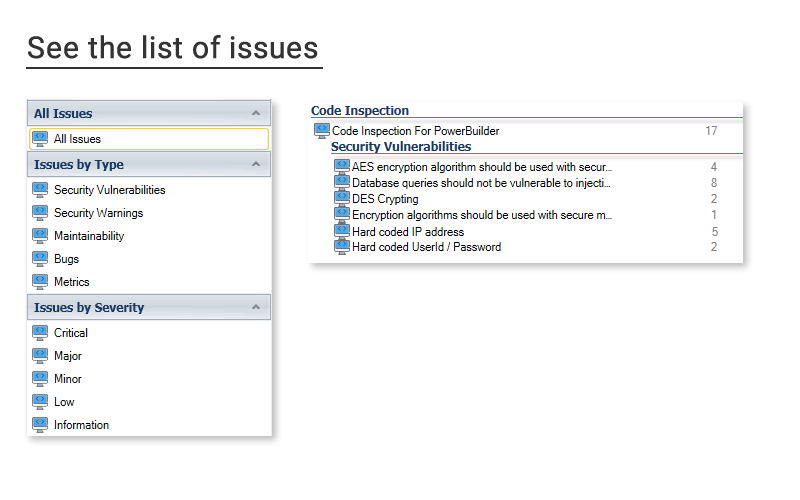Filter by Minor severity

(68, 378)
